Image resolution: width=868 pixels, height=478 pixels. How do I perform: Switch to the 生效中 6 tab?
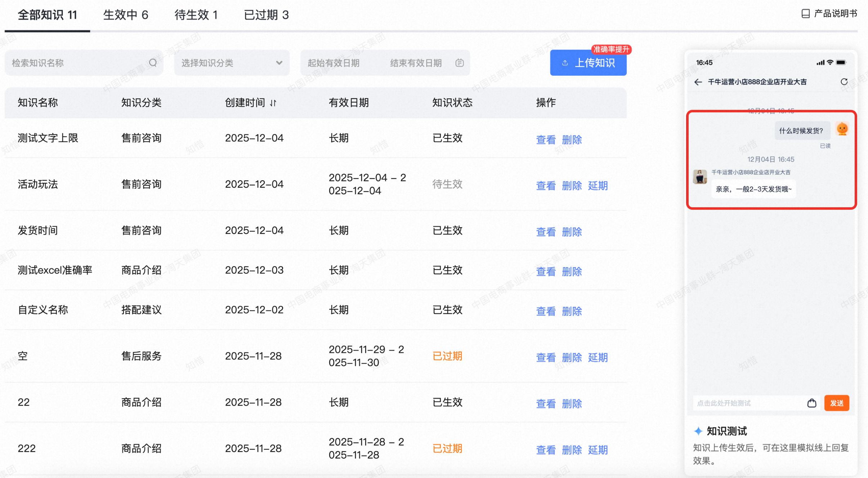[126, 15]
